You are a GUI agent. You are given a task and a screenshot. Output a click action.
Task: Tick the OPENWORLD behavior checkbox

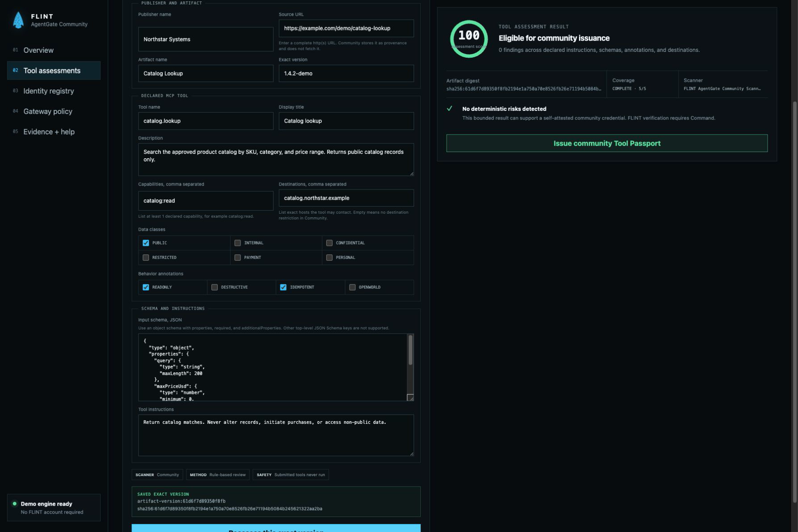point(352,287)
